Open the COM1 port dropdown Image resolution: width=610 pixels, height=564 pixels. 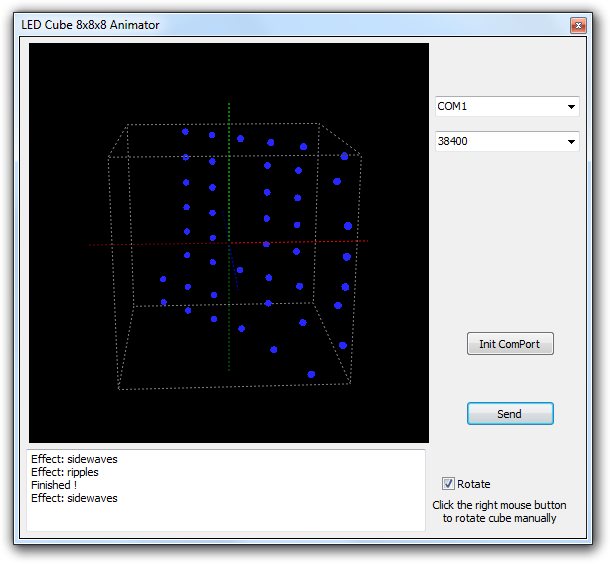507,106
